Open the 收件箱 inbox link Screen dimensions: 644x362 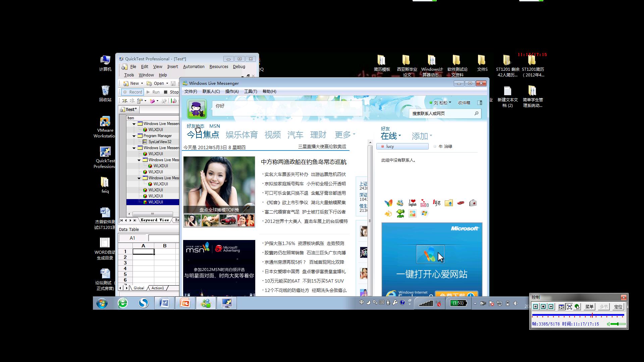point(464,103)
